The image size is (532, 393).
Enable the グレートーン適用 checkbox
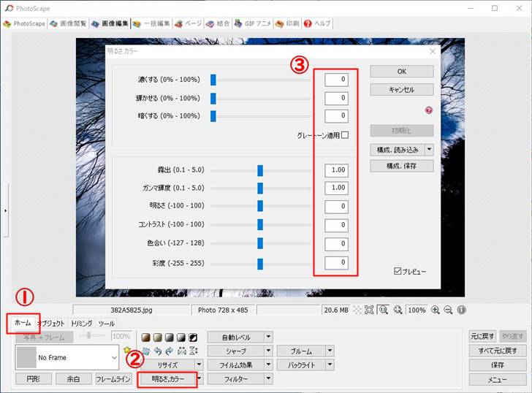pos(344,135)
